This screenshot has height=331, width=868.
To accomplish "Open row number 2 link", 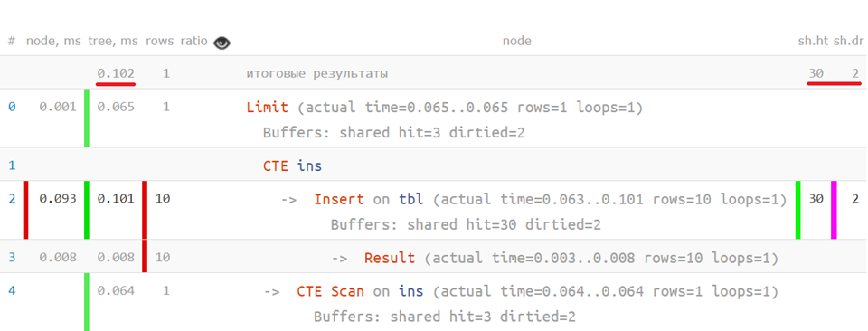I will pos(12,199).
